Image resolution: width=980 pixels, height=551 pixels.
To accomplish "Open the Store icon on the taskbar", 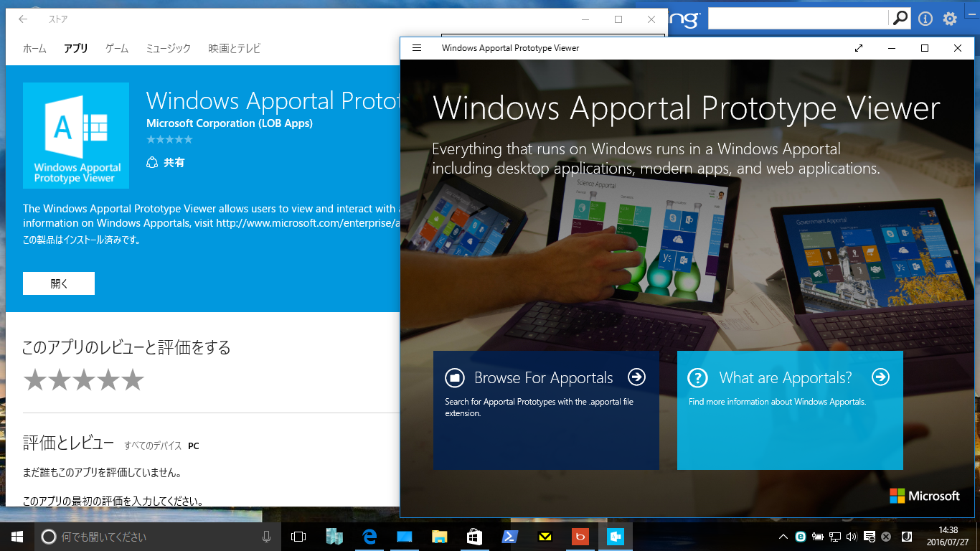I will (x=474, y=537).
